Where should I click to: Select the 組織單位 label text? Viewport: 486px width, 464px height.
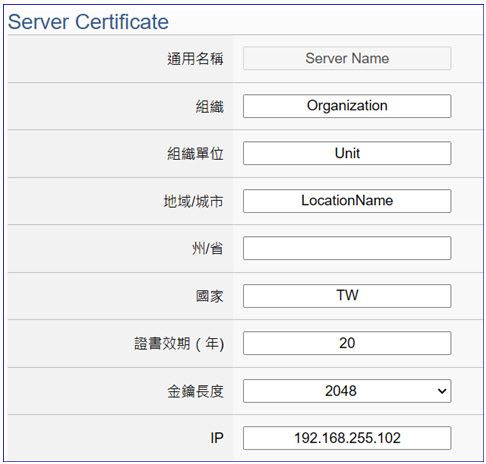[195, 154]
